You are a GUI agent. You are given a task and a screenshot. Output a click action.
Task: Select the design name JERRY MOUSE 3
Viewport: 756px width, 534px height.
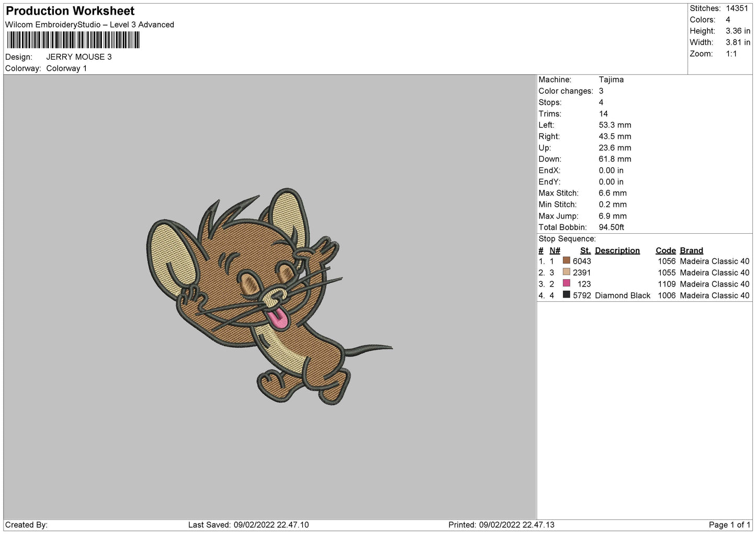point(79,57)
